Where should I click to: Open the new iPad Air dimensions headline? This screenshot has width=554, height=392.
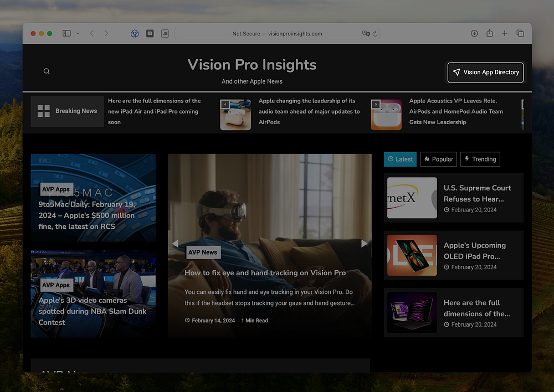pyautogui.click(x=155, y=111)
